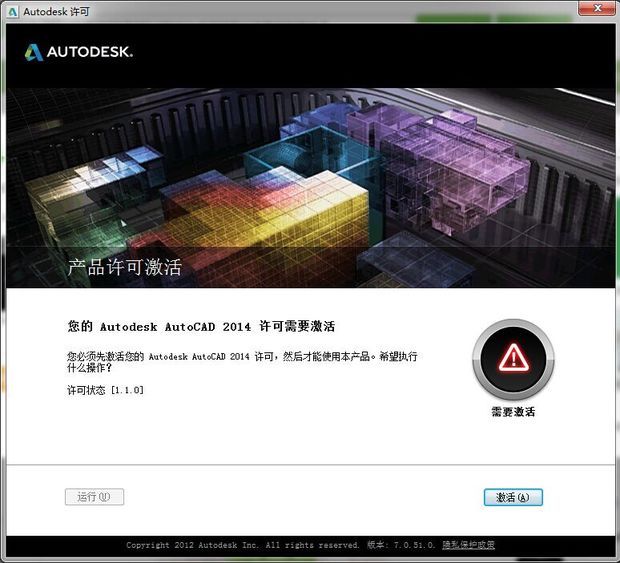Click the heading about AutoCAD 2014 activation
Viewport: 620px width, 563px height.
coord(200,326)
